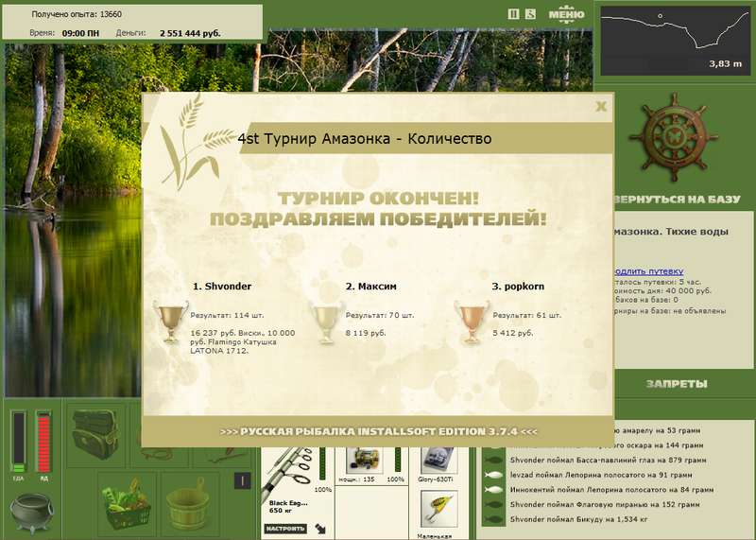Click 'Результат: 114 шт.' text

coord(227,316)
